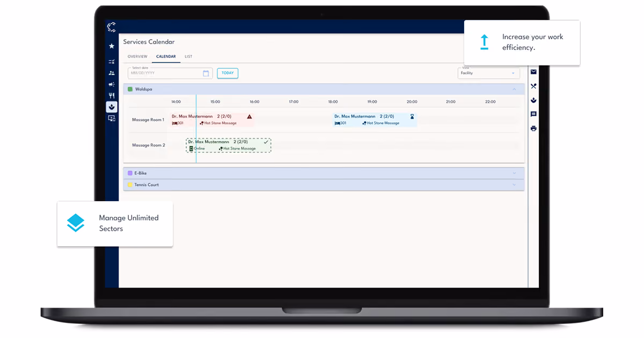The image size is (644, 338).
Task: Click the crossed utensils icon on the right rail
Action: tap(533, 86)
